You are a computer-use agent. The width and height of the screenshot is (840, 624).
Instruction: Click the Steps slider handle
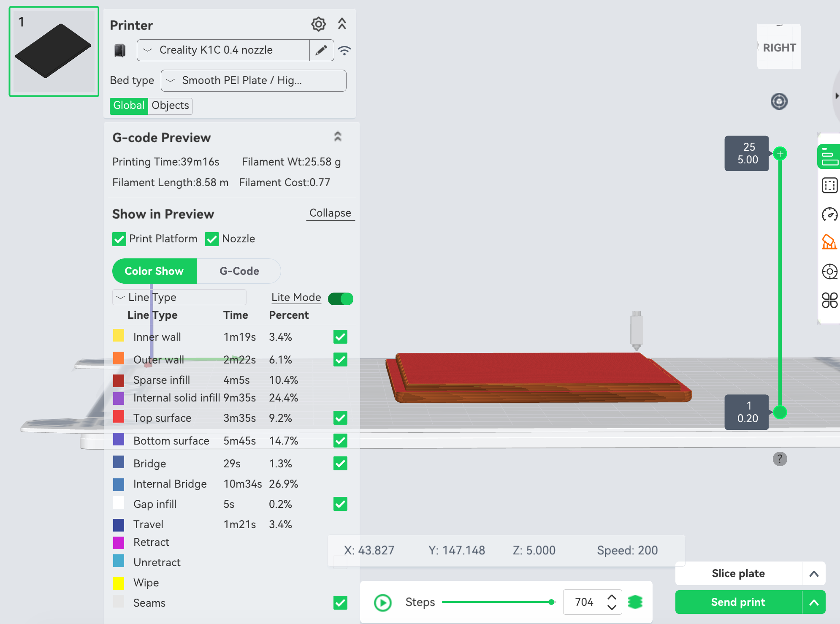551,602
